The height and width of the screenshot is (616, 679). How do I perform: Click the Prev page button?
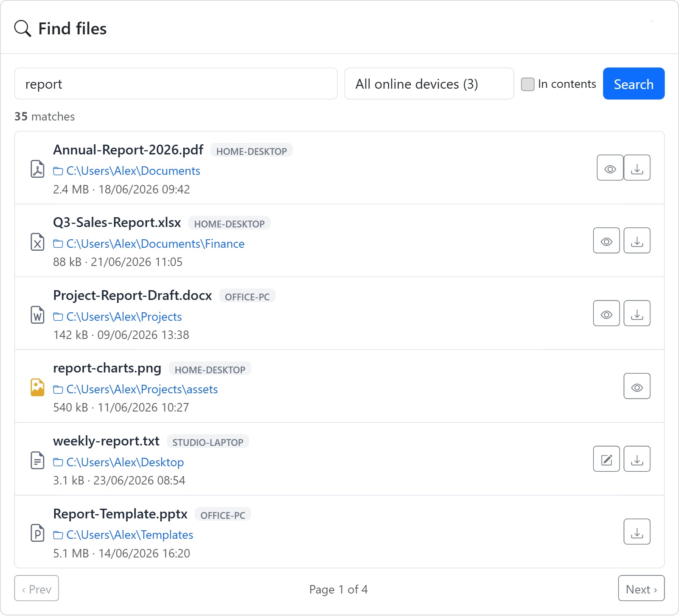click(36, 588)
